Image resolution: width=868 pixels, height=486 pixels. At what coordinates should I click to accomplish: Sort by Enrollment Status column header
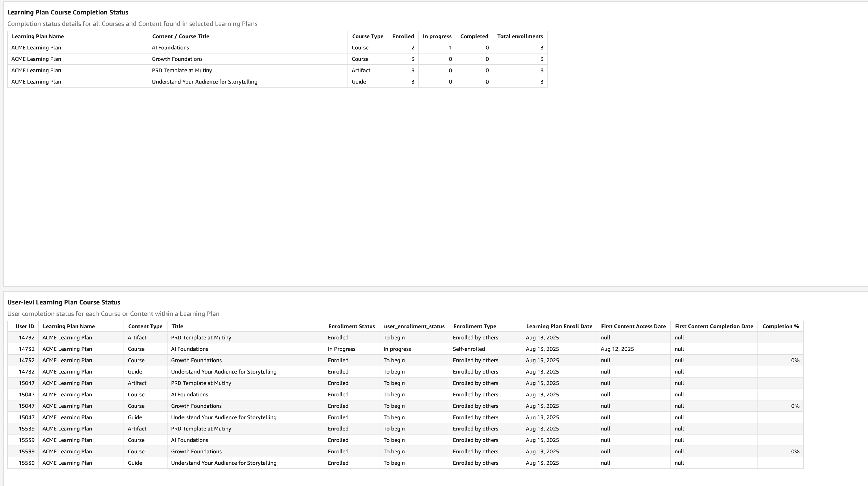pyautogui.click(x=352, y=326)
